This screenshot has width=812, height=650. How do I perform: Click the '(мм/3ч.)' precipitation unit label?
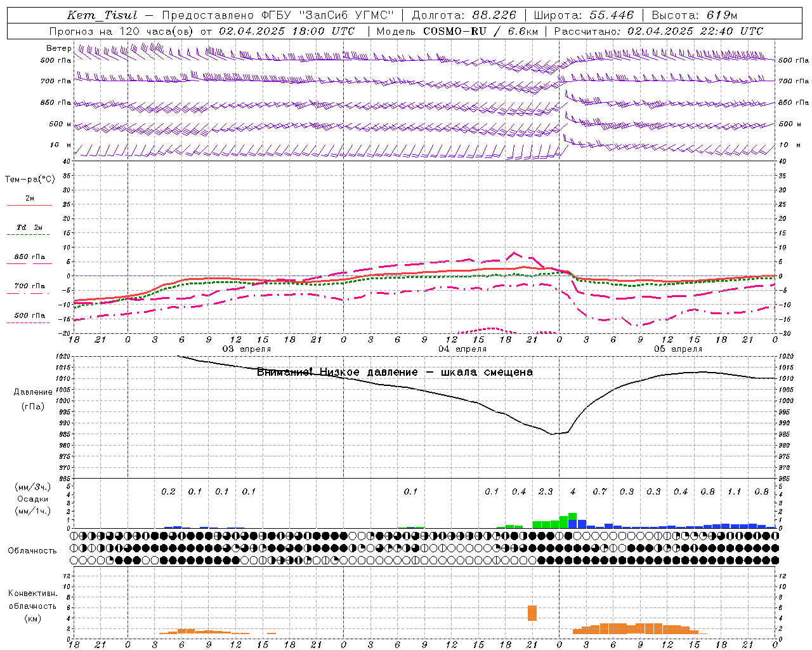click(x=33, y=487)
